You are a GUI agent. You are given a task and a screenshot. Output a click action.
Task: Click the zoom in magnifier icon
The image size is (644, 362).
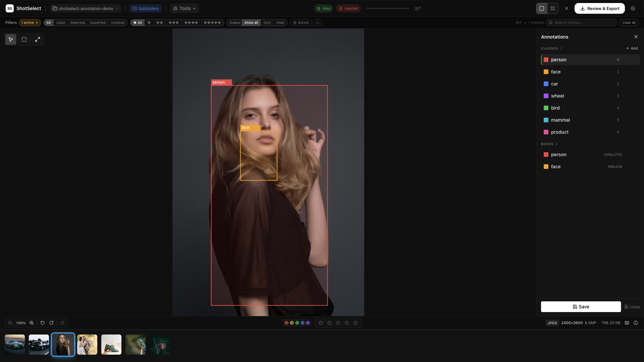(x=32, y=323)
